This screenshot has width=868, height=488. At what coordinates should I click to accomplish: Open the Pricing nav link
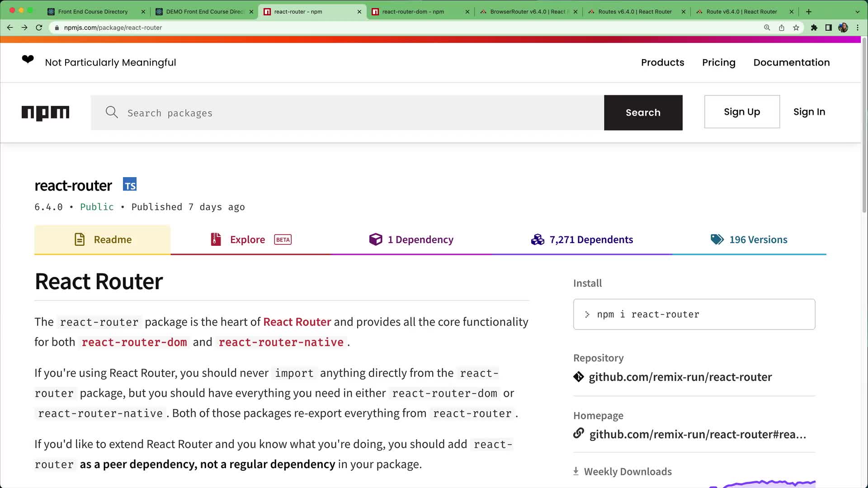(x=719, y=62)
